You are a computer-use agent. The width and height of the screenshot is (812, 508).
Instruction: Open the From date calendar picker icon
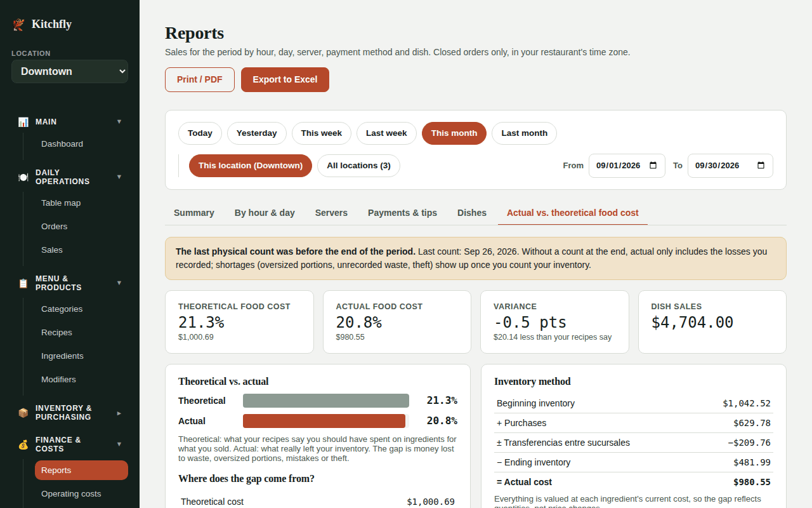point(653,166)
